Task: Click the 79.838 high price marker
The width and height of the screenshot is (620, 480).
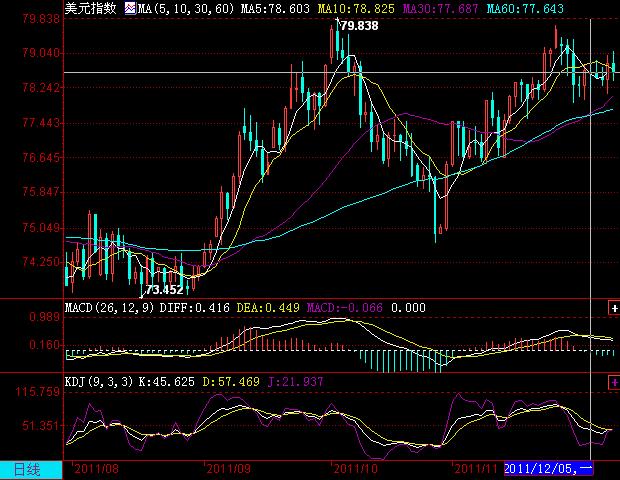Action: 359,26
